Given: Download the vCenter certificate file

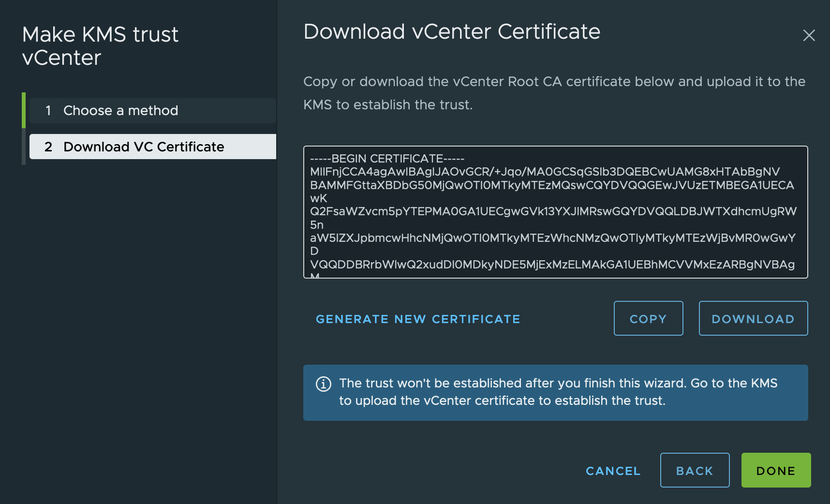Looking at the screenshot, I should click(x=753, y=319).
